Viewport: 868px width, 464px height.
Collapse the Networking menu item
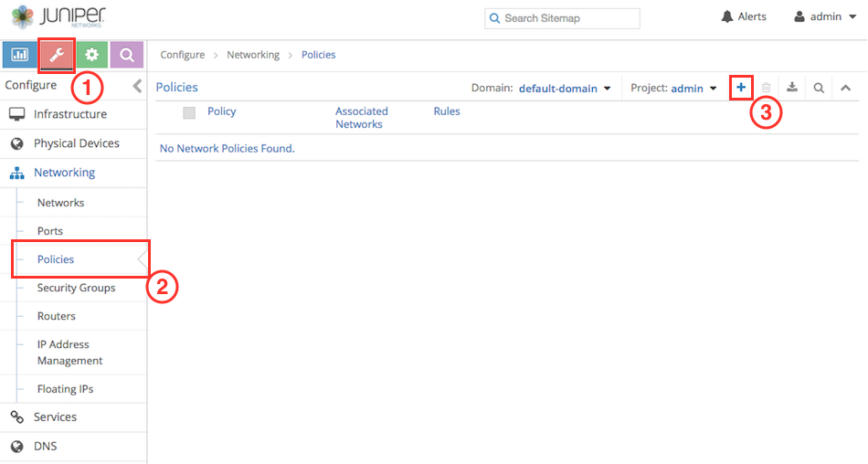(73, 174)
